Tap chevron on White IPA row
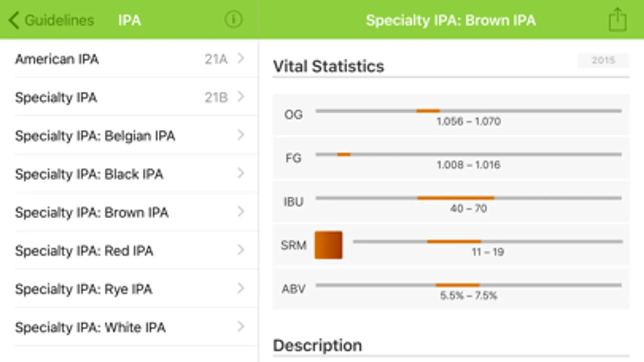The height and width of the screenshot is (362, 644). (241, 327)
